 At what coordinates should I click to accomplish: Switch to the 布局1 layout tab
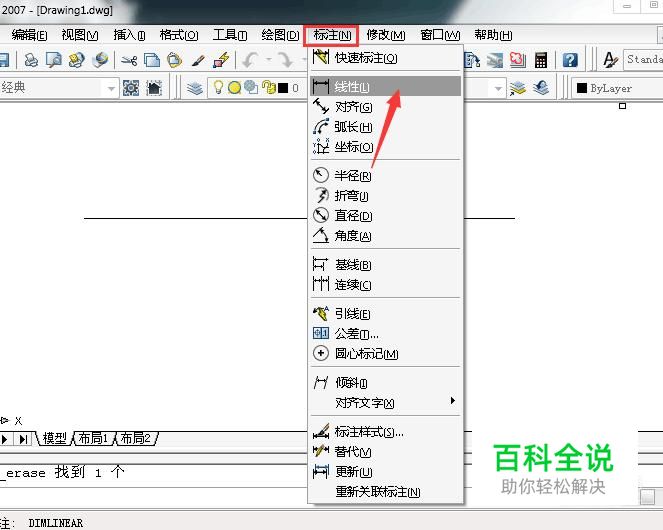pos(93,438)
